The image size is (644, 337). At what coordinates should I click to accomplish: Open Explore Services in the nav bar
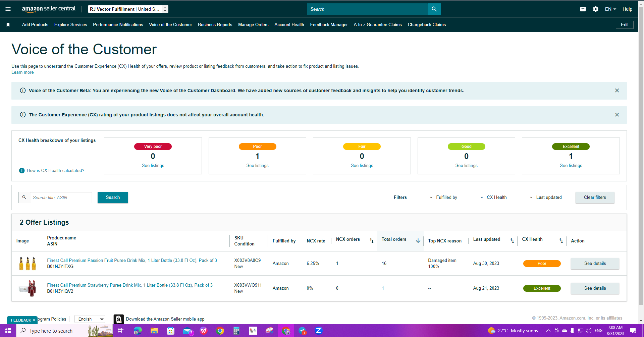[71, 25]
